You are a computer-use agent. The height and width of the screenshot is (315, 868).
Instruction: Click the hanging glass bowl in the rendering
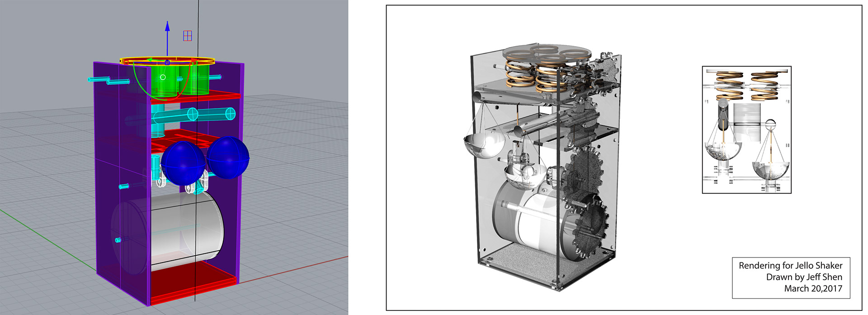click(484, 145)
